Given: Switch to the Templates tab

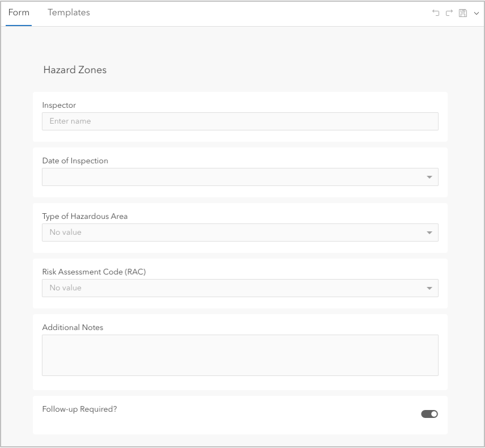Looking at the screenshot, I should [x=69, y=12].
